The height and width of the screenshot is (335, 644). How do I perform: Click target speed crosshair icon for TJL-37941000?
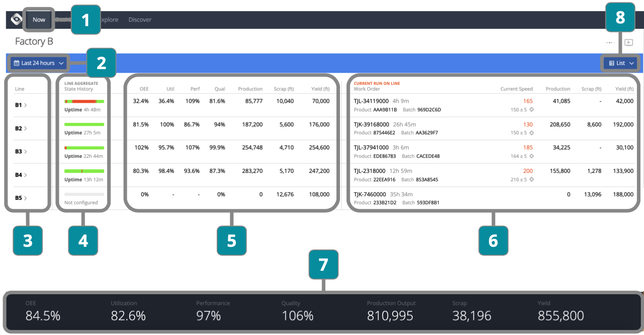tap(531, 156)
